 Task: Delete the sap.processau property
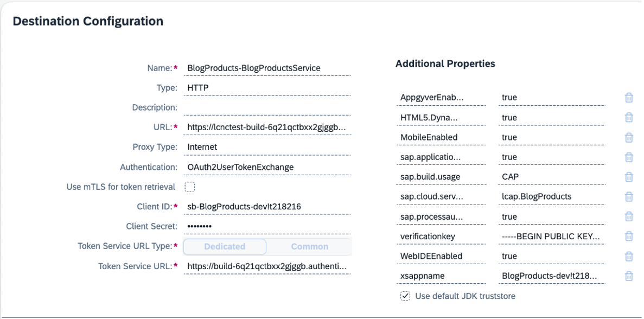coord(628,216)
